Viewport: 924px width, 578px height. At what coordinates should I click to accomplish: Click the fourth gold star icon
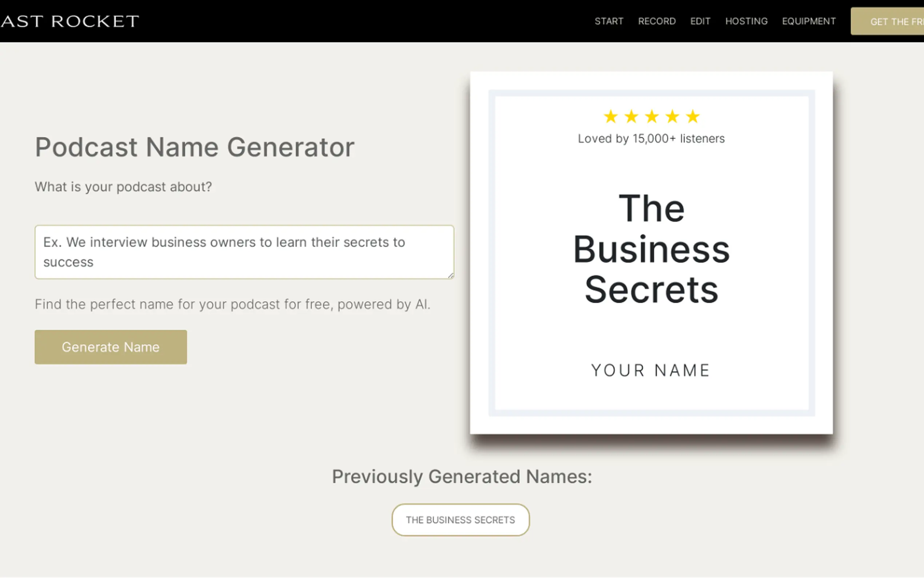[x=672, y=116]
